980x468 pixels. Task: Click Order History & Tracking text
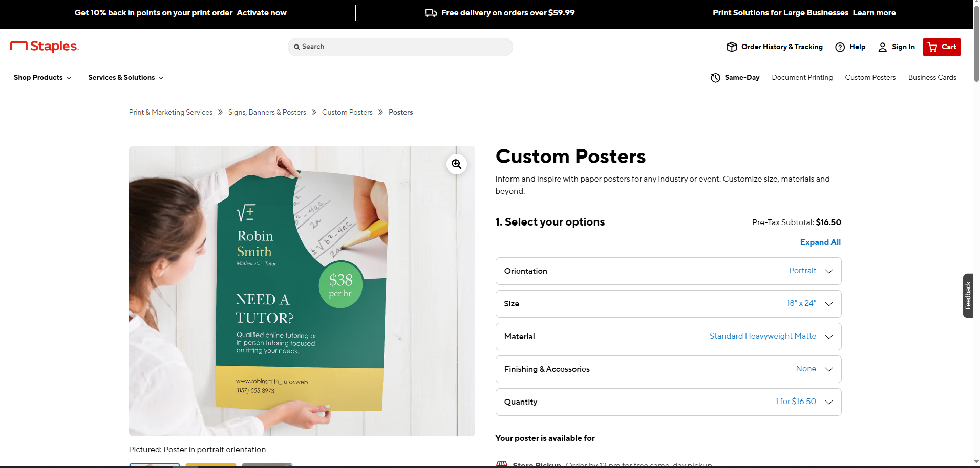tap(782, 47)
